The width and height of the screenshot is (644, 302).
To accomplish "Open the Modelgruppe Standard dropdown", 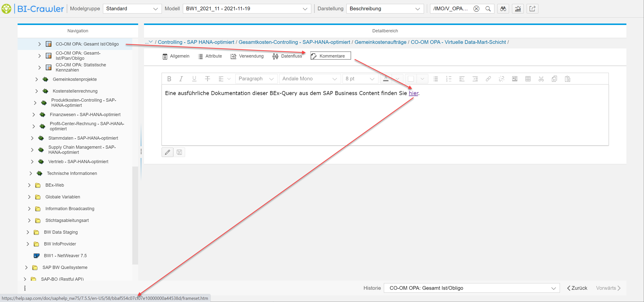I will [132, 9].
